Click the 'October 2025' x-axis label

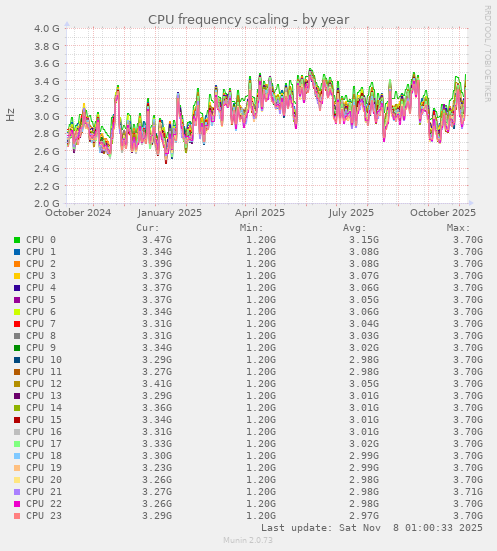[x=443, y=213]
